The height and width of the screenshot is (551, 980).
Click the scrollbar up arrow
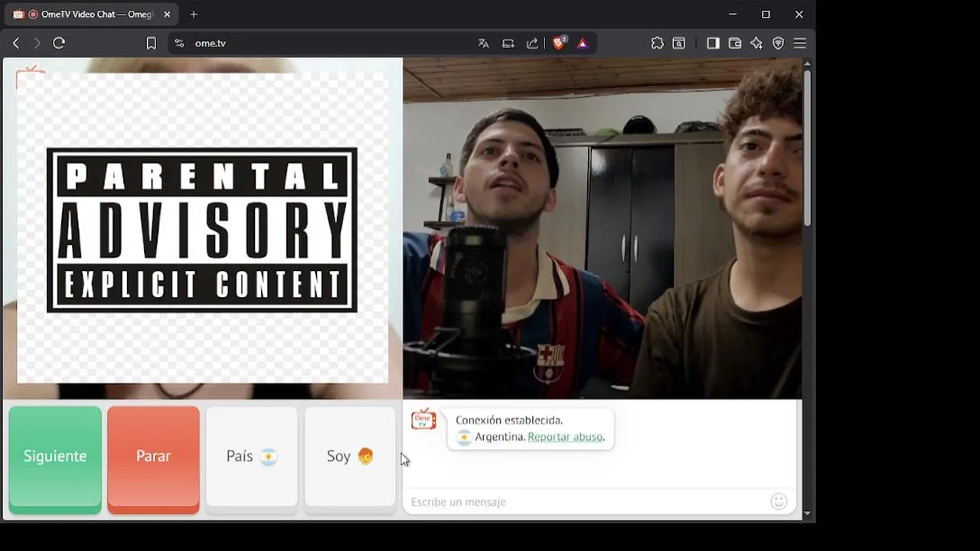807,64
